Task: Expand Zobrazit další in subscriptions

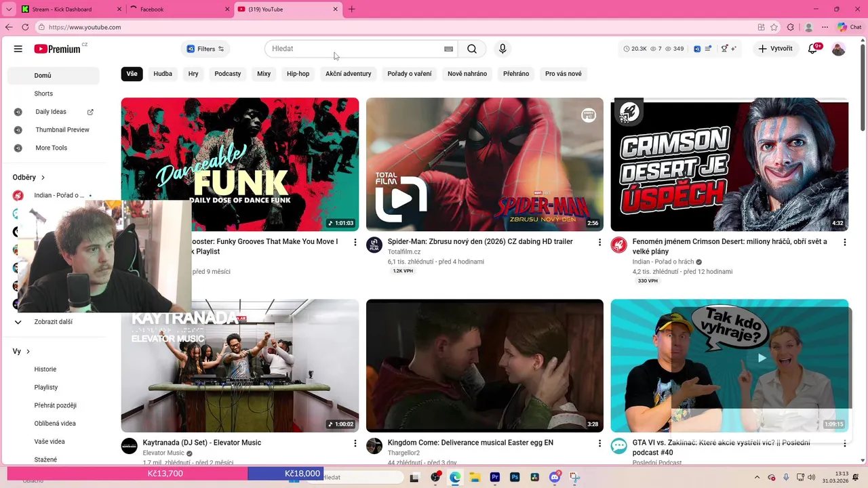Action: [53, 322]
